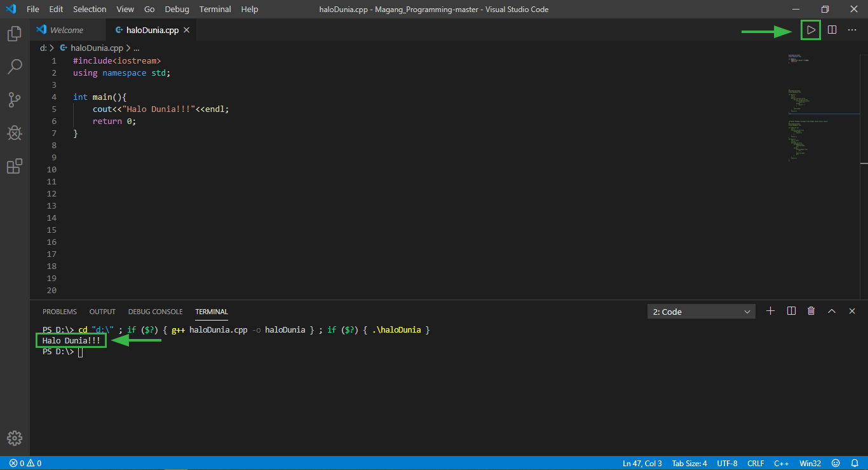Click line number 8 in the gutter

pos(54,145)
